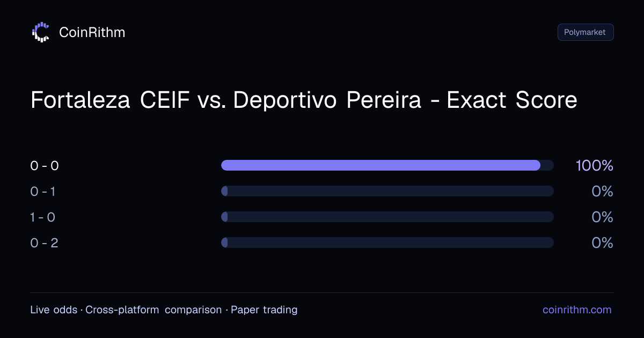Click the 0% value for 1 - 0
Screen dimensions: 644x338
tap(602, 217)
